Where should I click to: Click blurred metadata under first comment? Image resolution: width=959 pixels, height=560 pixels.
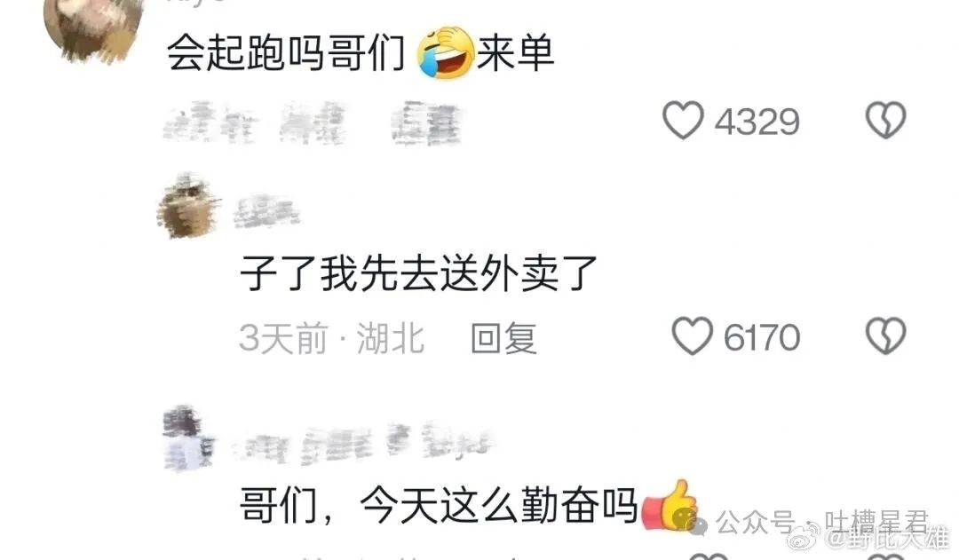point(312,122)
